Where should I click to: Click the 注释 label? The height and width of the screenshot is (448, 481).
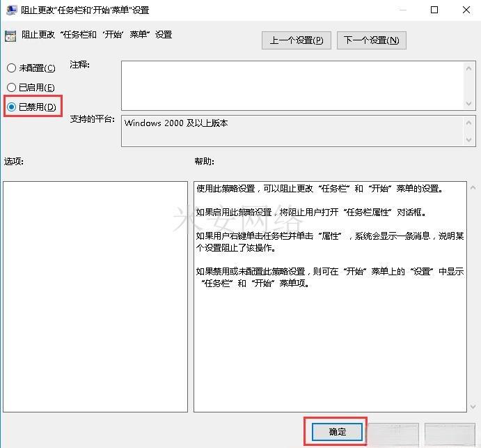80,65
